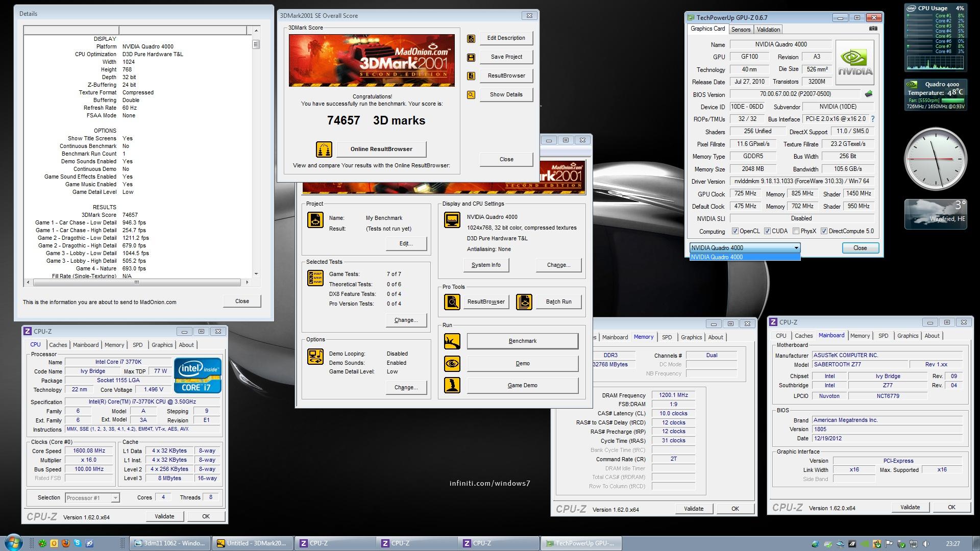The width and height of the screenshot is (980, 551).
Task: Click the Batch Run icon in Pro Tools
Action: 524,302
